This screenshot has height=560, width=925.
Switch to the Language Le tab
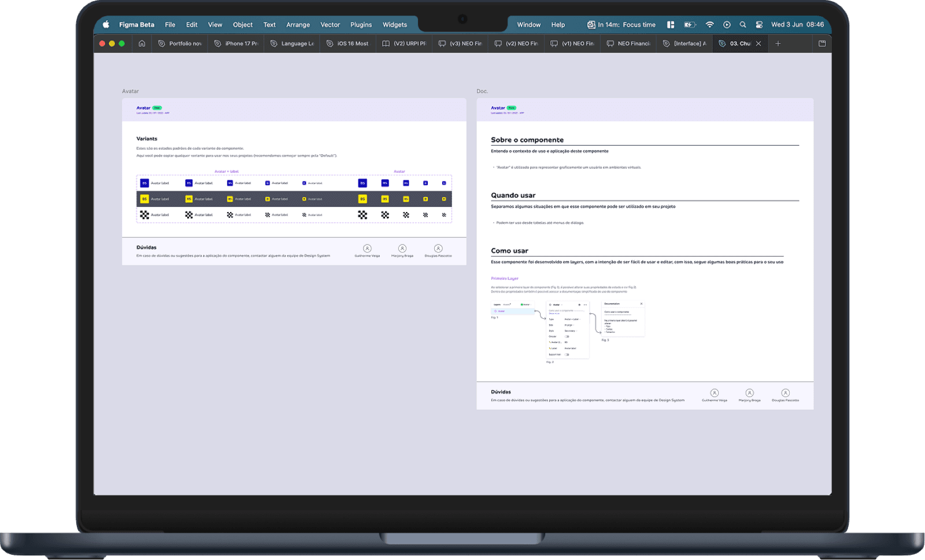[x=292, y=43]
